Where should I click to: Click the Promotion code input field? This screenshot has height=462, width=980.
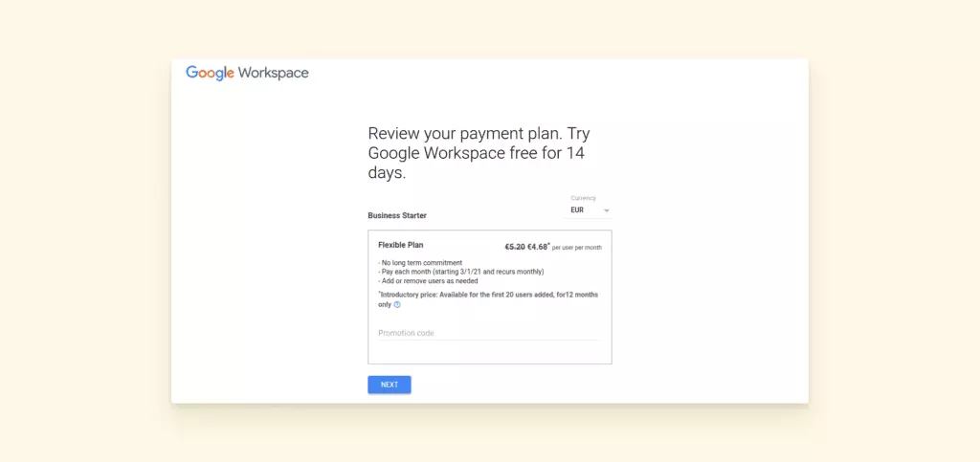click(x=489, y=333)
